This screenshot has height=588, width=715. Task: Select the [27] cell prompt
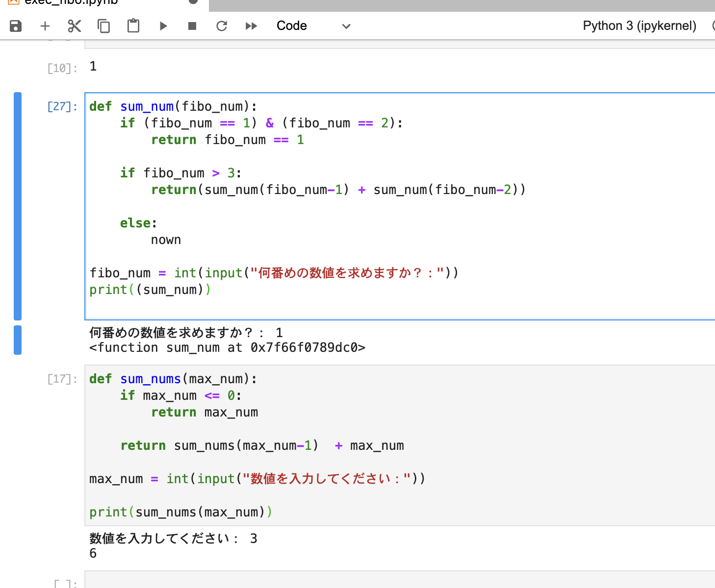[62, 106]
